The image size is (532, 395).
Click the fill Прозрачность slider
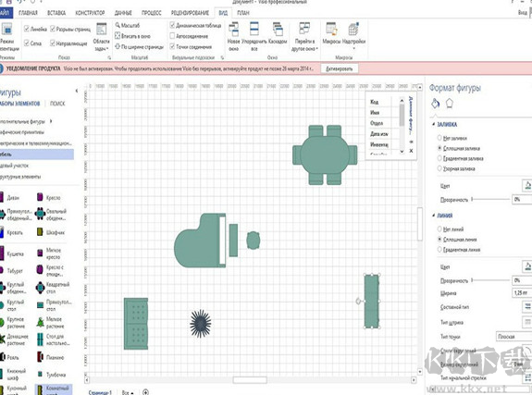click(x=490, y=199)
